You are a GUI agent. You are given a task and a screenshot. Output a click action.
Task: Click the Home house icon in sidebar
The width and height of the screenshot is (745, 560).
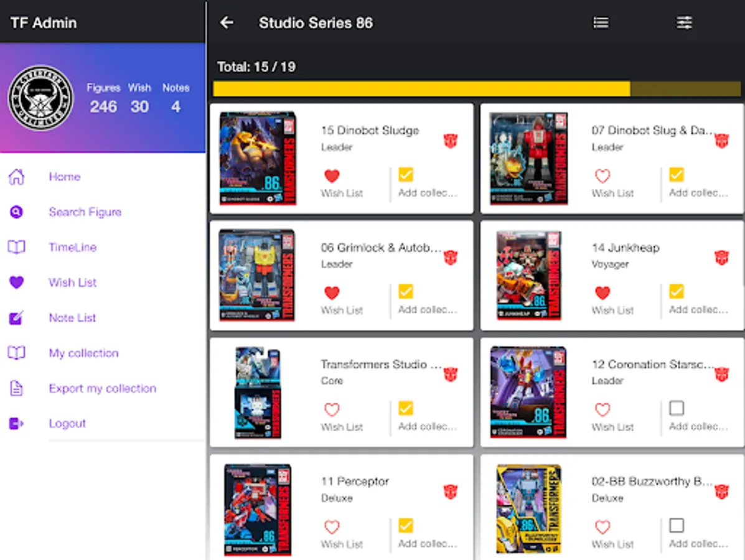[16, 177]
